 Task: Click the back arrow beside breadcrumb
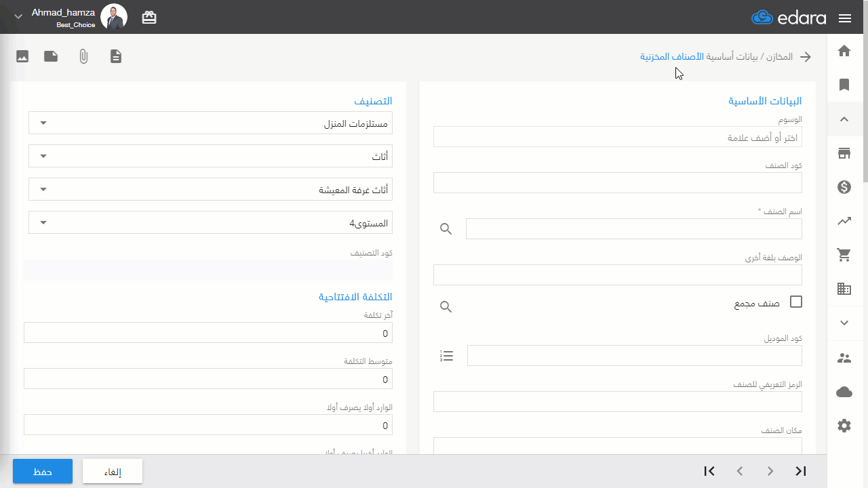pyautogui.click(x=806, y=57)
